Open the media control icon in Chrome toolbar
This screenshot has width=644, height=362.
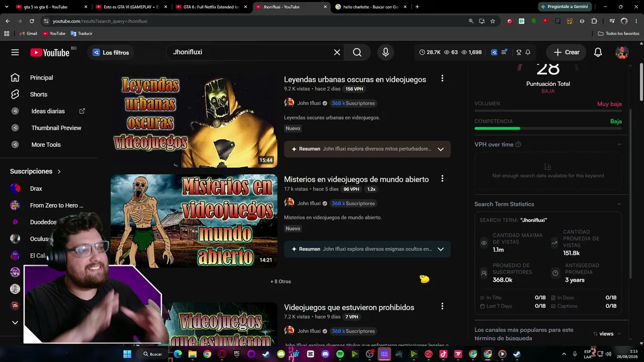coord(612,21)
